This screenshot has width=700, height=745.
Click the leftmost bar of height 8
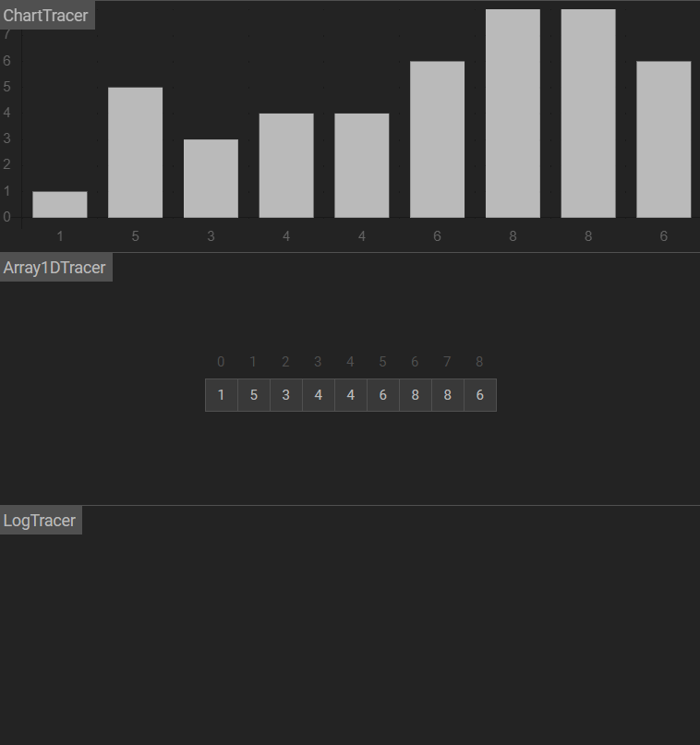pos(513,114)
